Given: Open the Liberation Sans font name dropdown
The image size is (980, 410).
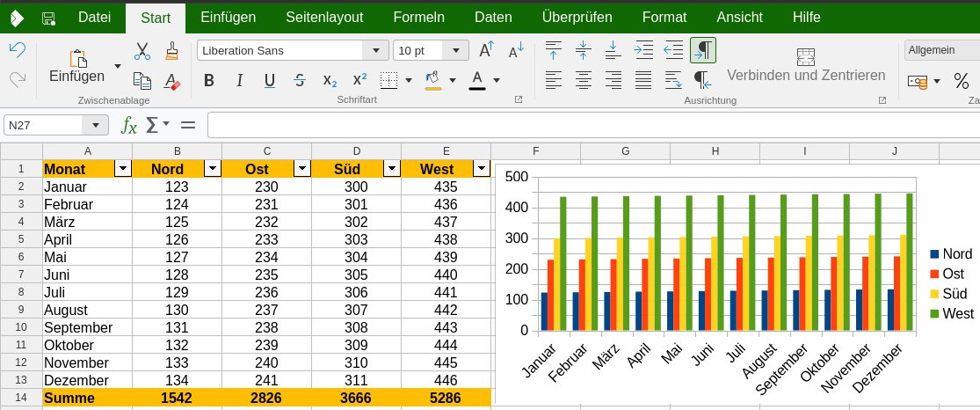Looking at the screenshot, I should 378,50.
